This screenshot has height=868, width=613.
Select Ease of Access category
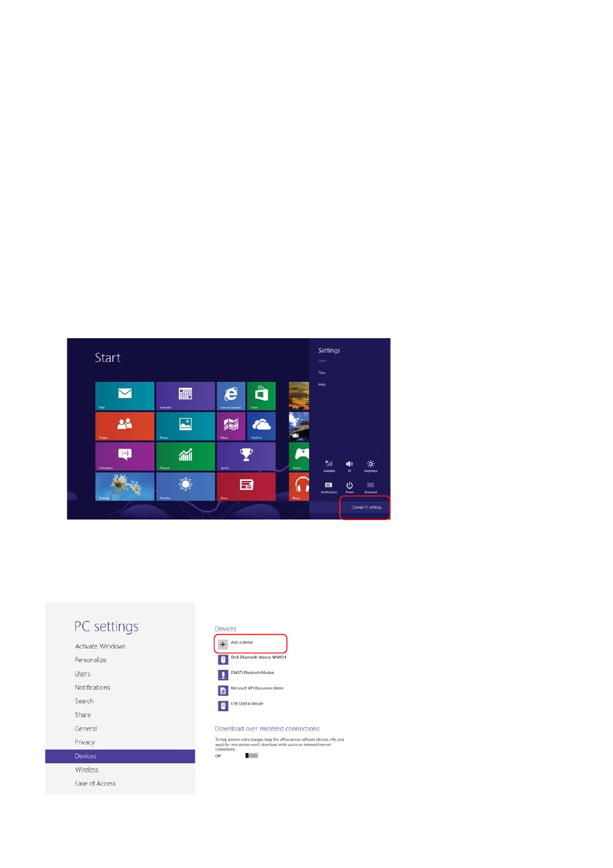tap(95, 783)
